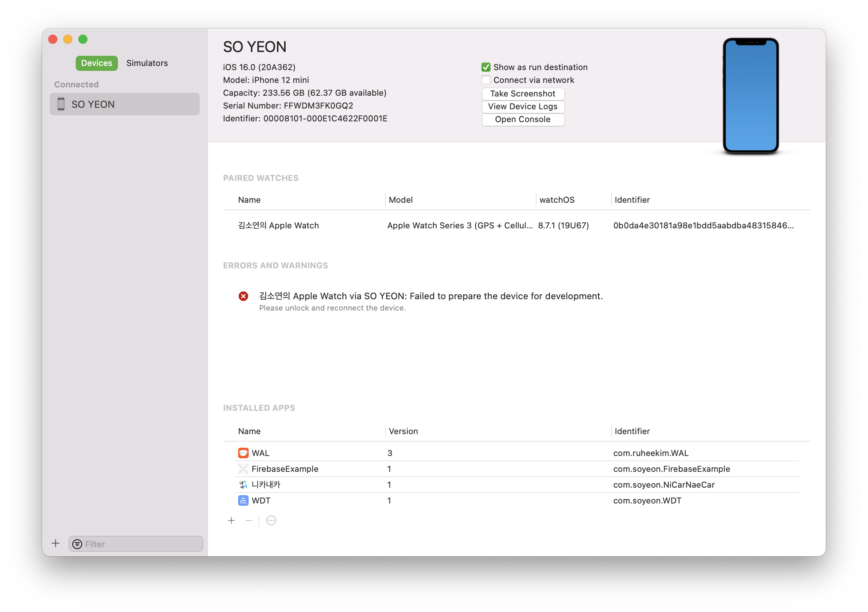The height and width of the screenshot is (612, 868).
Task: Click the green zoom window button
Action: 83,39
